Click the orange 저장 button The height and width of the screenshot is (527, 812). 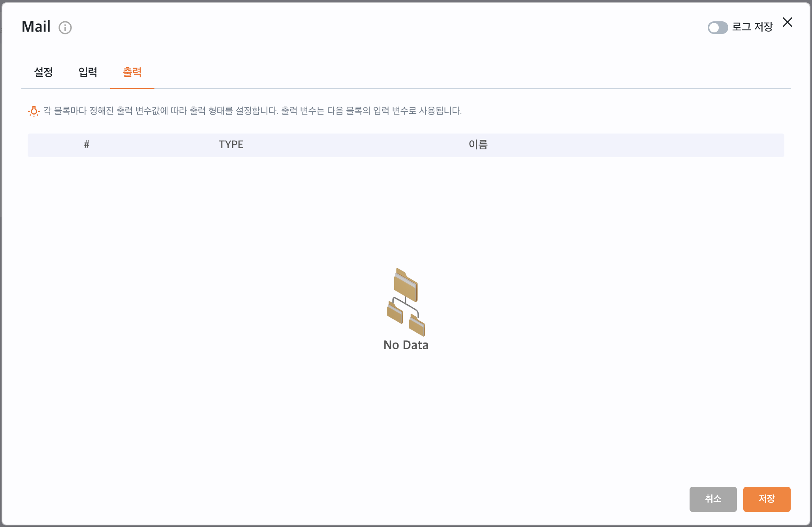coord(767,499)
